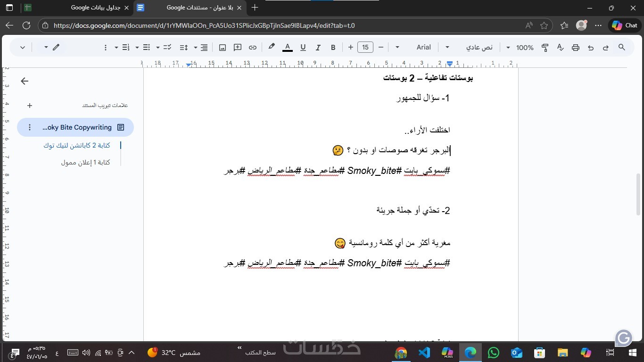
Task: Toggle italic formatting in the toolbar
Action: 318,47
